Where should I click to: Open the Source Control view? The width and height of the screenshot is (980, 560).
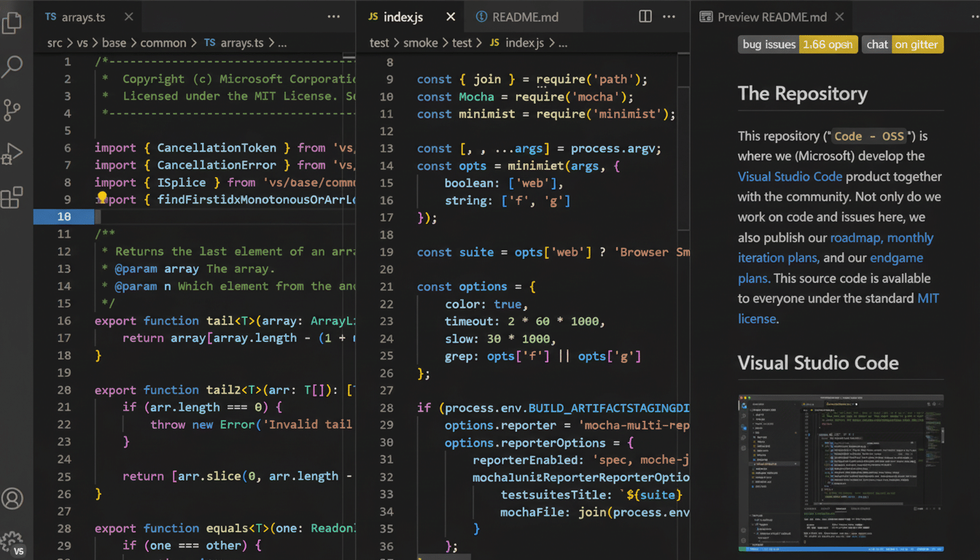(13, 110)
